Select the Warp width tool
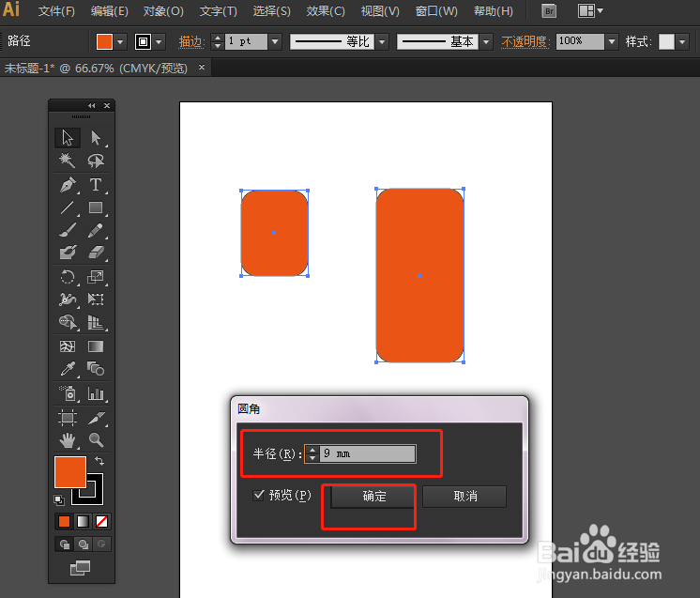Screen dimensions: 700x598 pos(68,299)
